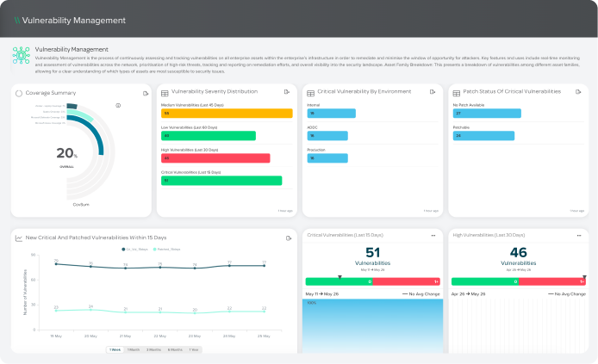
Task: Click the Patchable bar
Action: tap(483, 136)
